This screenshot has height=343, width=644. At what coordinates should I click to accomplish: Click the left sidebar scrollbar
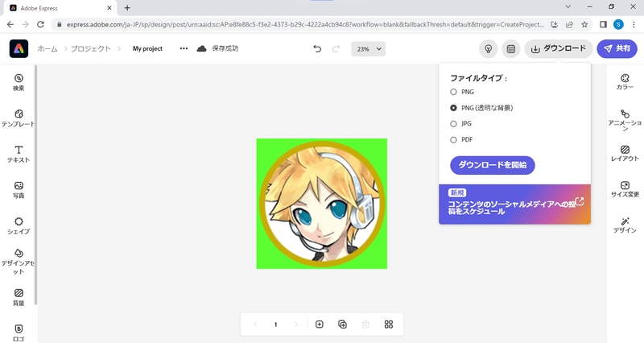point(35,185)
